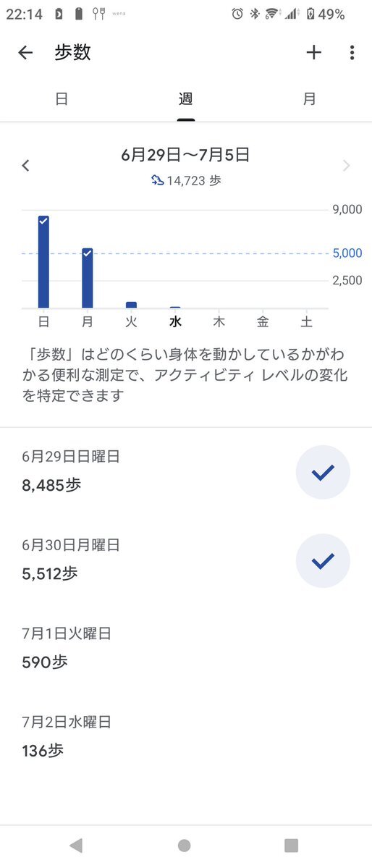Switch to the 月 (month) tab
The height and width of the screenshot is (868, 372).
(310, 99)
